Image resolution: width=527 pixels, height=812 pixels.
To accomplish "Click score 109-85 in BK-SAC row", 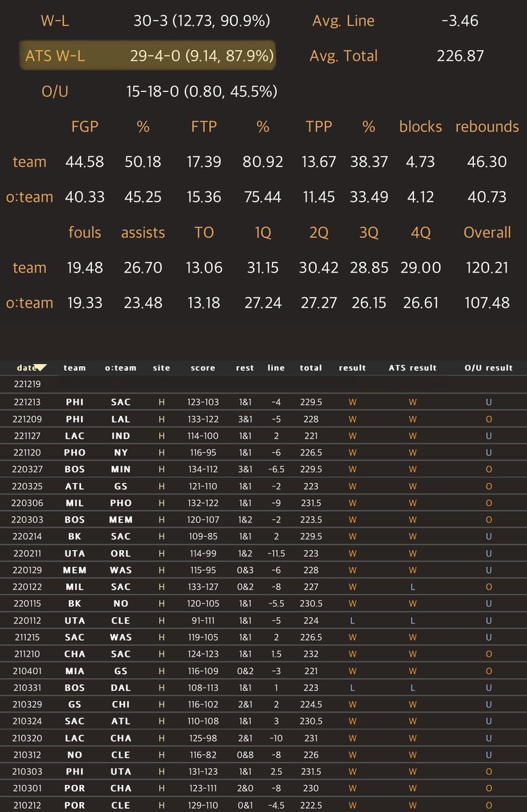I will (203, 537).
